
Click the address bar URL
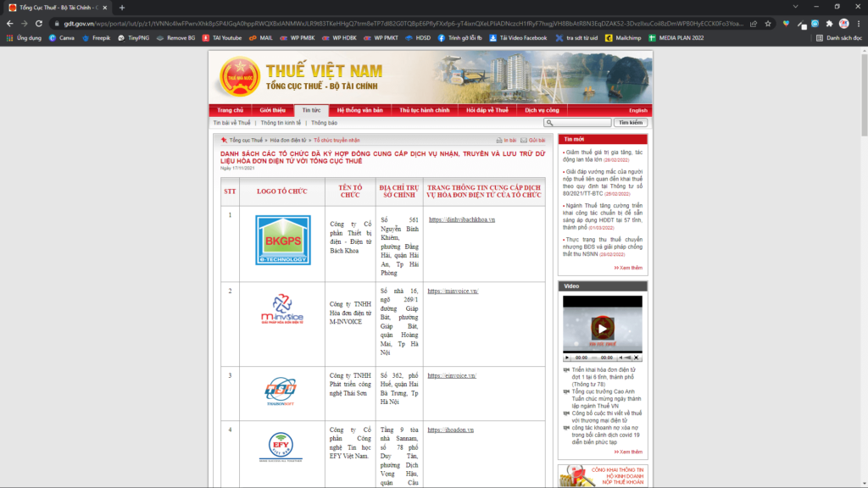tap(403, 24)
